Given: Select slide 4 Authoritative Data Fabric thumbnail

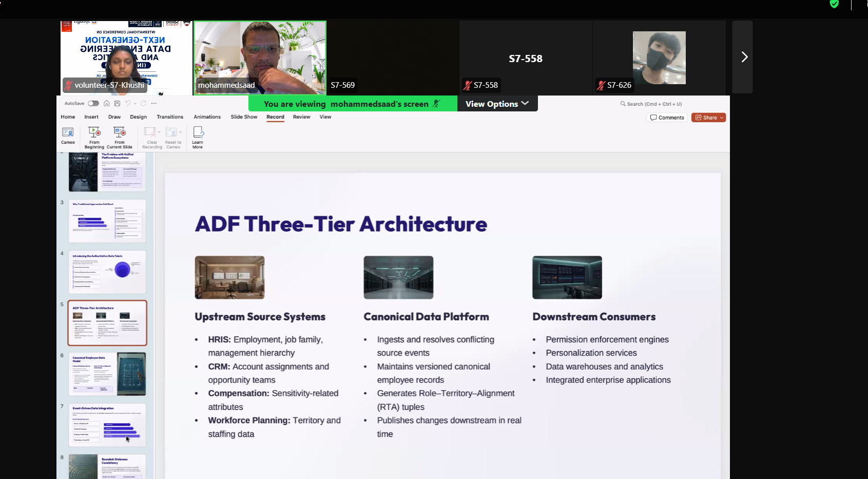Looking at the screenshot, I should [x=107, y=272].
